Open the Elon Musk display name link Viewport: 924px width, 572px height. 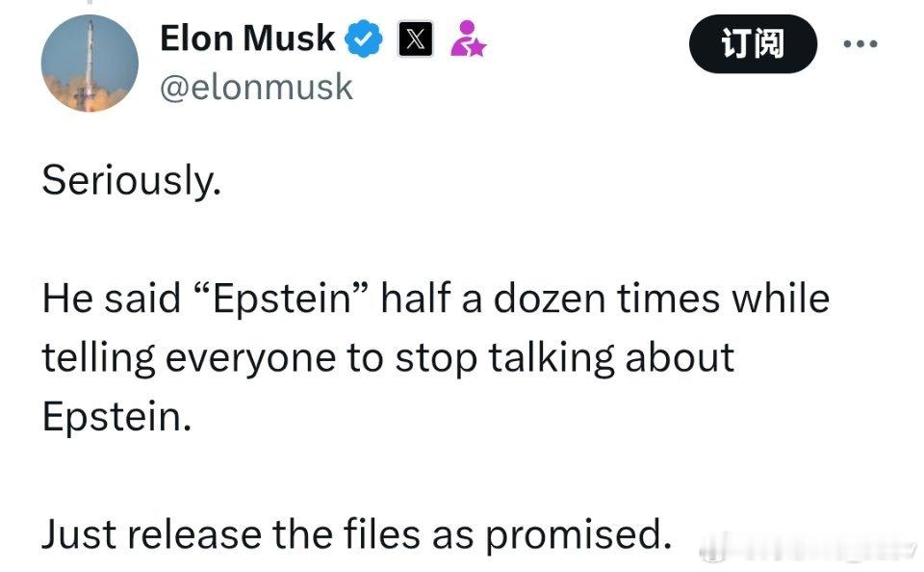click(x=247, y=39)
